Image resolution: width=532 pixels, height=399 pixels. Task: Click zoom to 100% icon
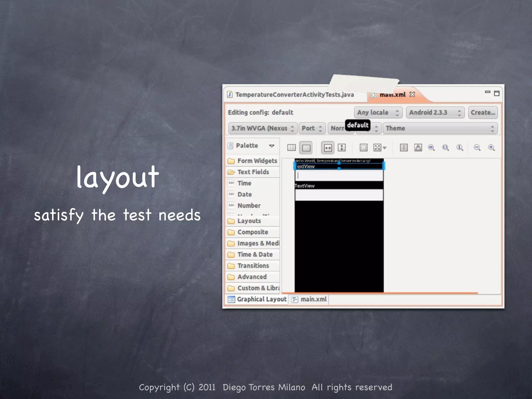(x=460, y=148)
